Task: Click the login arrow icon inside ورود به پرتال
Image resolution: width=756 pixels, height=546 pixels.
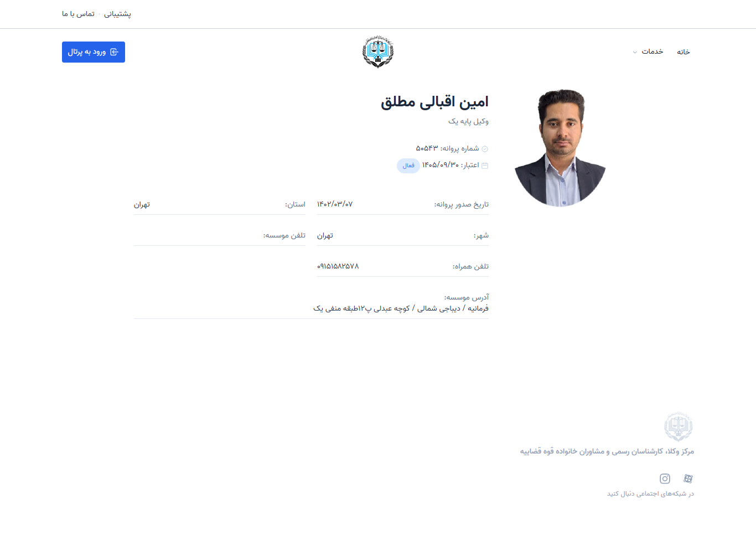Action: click(115, 52)
